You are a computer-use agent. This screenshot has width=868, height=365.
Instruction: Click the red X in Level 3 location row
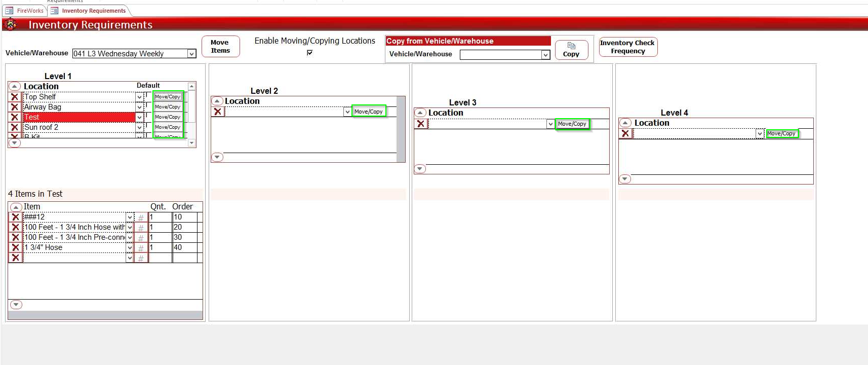point(421,124)
